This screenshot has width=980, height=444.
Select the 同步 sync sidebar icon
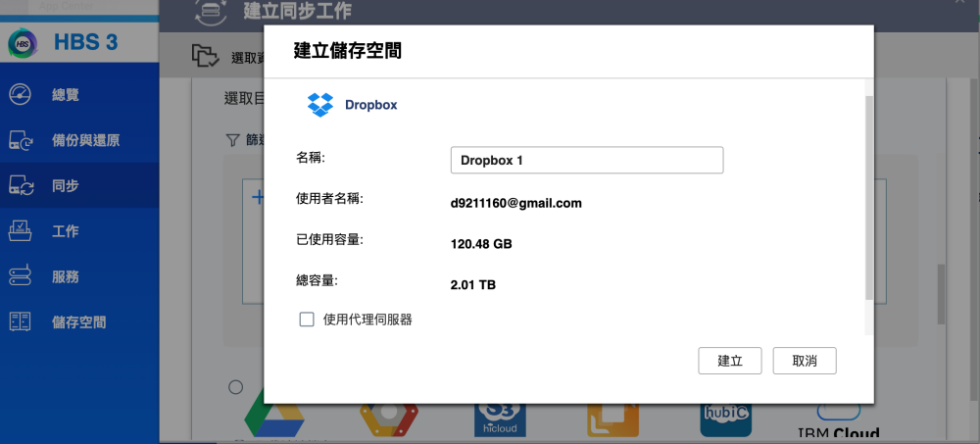[x=21, y=185]
